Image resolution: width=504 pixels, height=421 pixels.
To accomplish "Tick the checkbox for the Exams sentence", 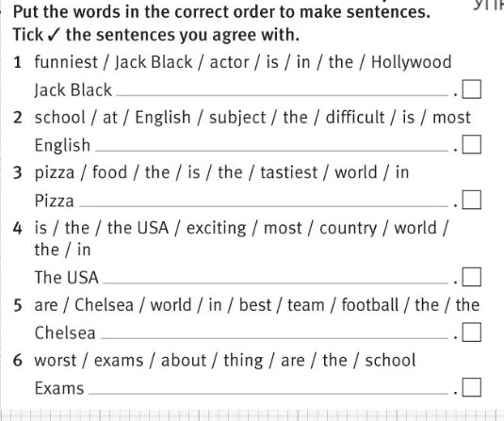I will click(472, 387).
